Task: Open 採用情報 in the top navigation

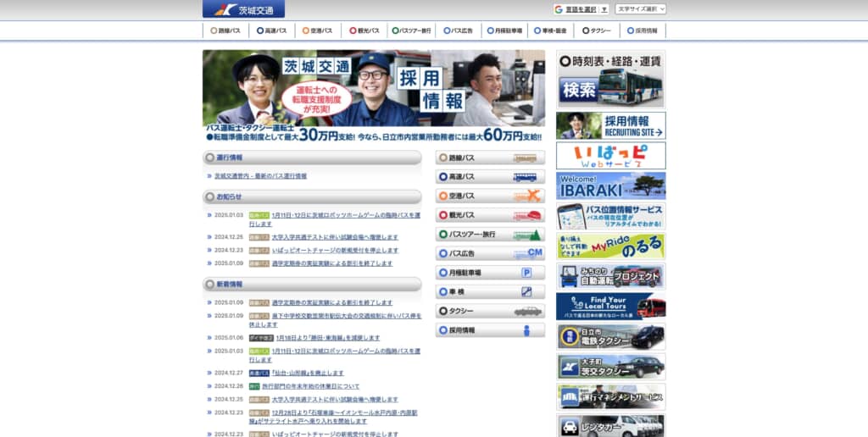Action: click(x=643, y=31)
